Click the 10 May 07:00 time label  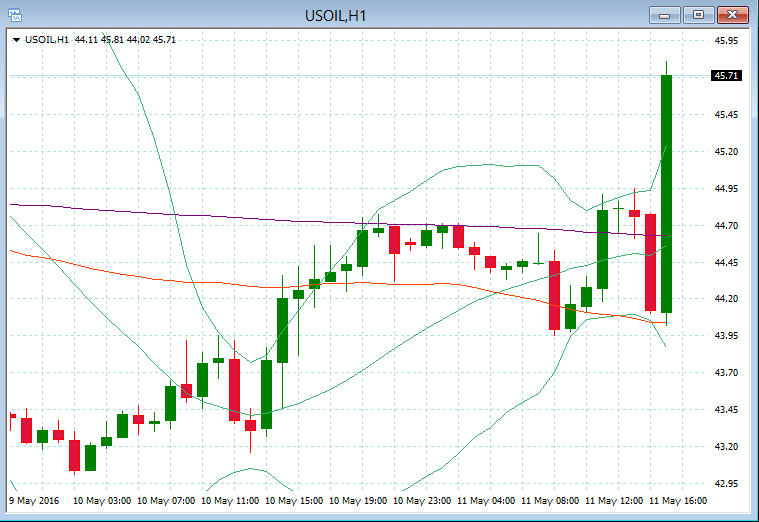tap(166, 501)
